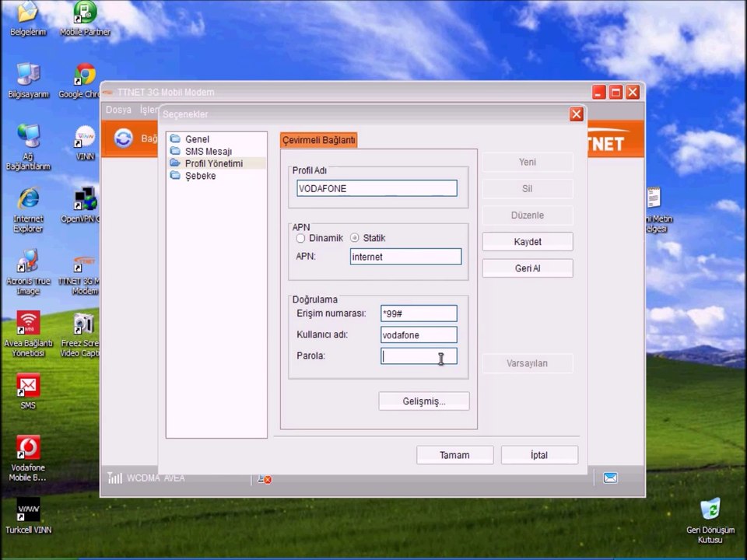
Task: Click the Profil Adı field with VODAFONE
Action: tap(377, 188)
